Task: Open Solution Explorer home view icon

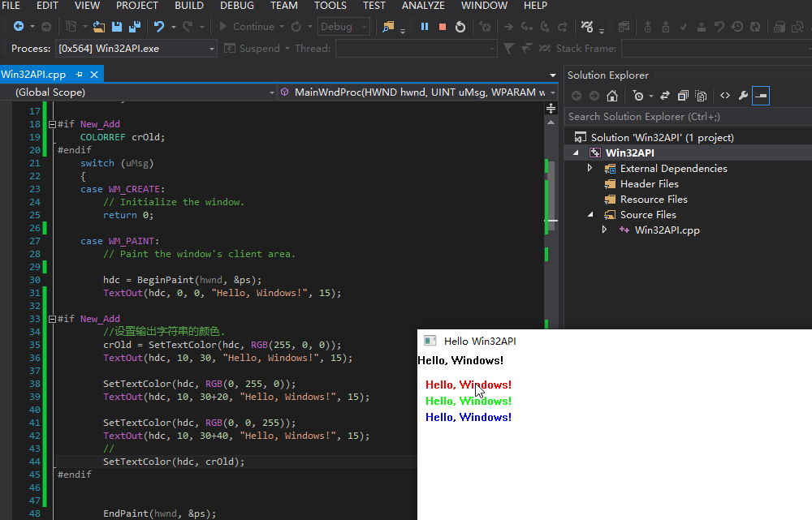Action: 613,95
